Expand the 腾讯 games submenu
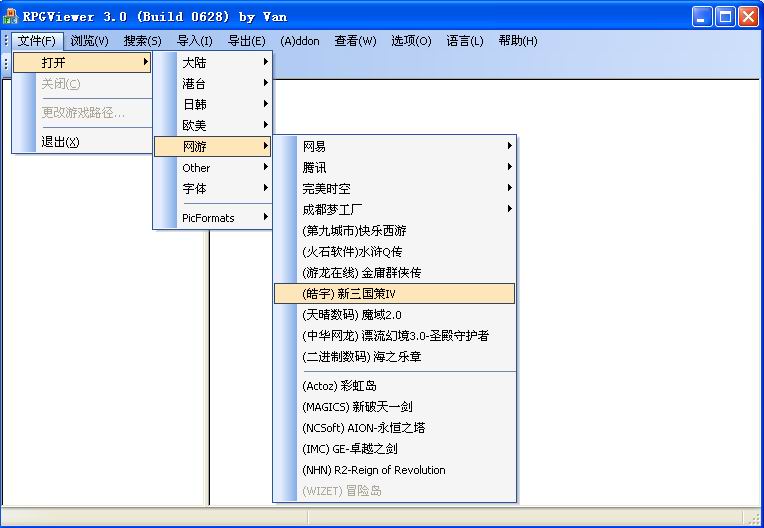764x528 pixels. (394, 168)
